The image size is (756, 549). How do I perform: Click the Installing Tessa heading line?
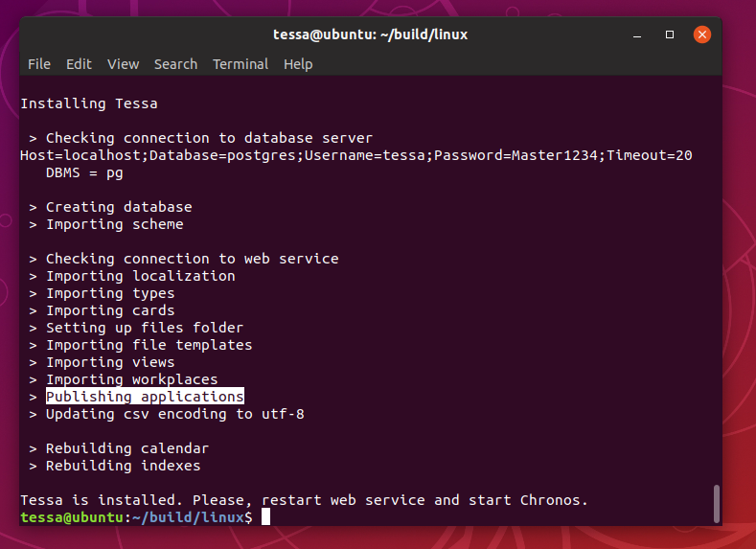pyautogui.click(x=89, y=103)
